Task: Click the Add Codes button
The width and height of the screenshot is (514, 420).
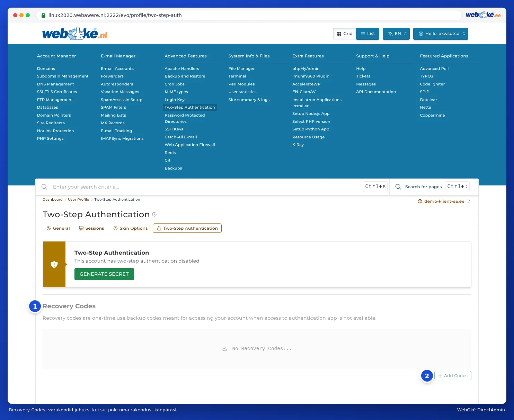Action: coord(453,376)
